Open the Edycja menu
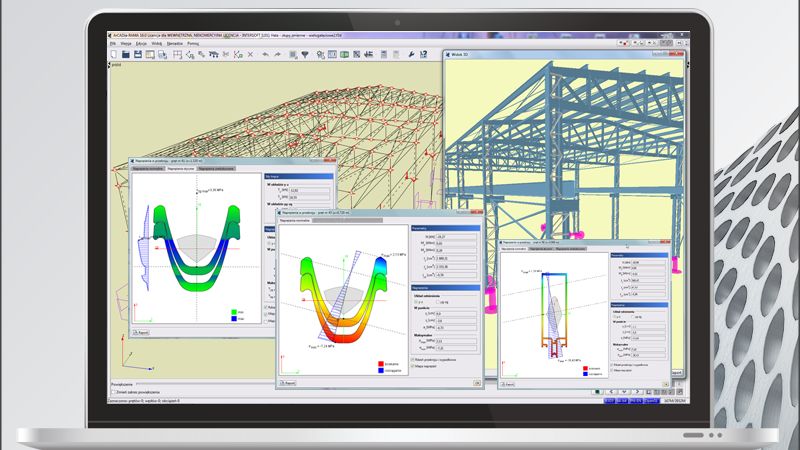This screenshot has width=800, height=450. tap(141, 44)
